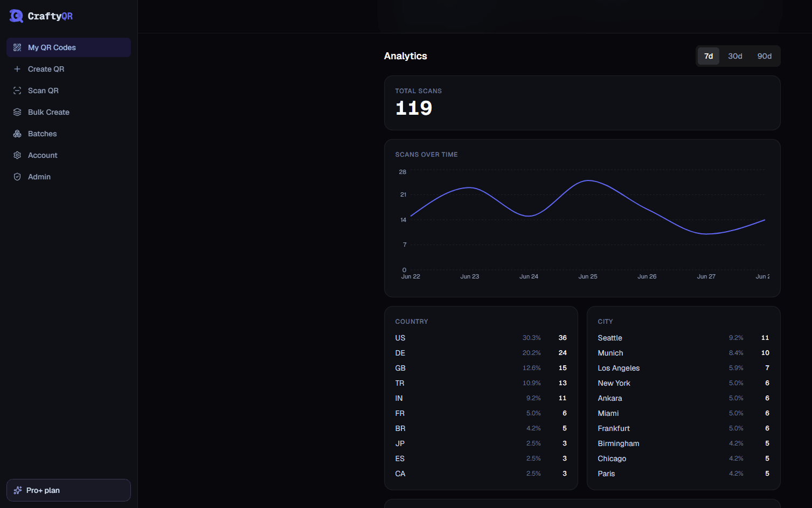Click the Batches boxes icon
This screenshot has width=812, height=508.
pyautogui.click(x=17, y=134)
